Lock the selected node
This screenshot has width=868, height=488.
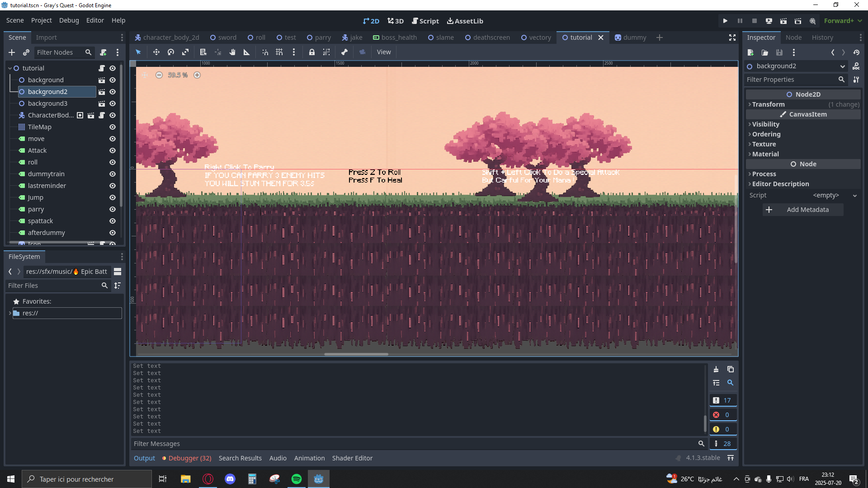(312, 52)
